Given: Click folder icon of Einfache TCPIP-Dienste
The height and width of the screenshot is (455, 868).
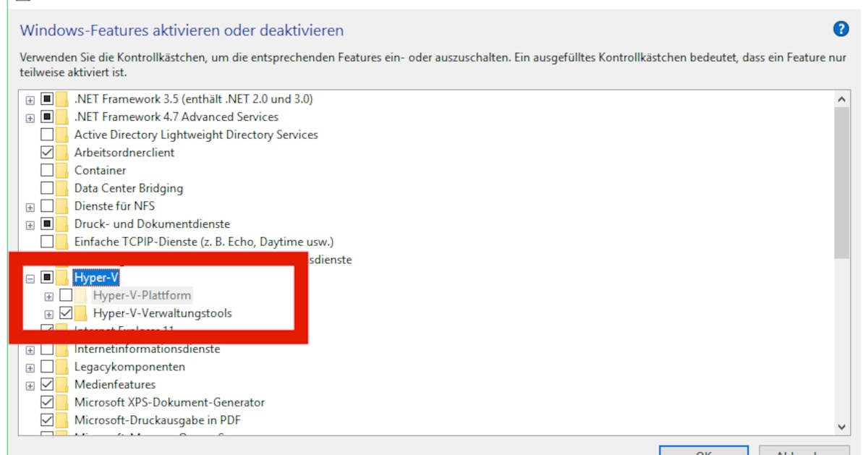Looking at the screenshot, I should click(63, 242).
